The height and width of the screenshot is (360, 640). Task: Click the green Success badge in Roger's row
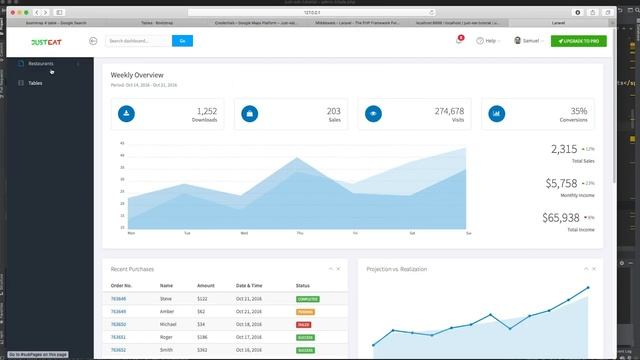click(305, 338)
